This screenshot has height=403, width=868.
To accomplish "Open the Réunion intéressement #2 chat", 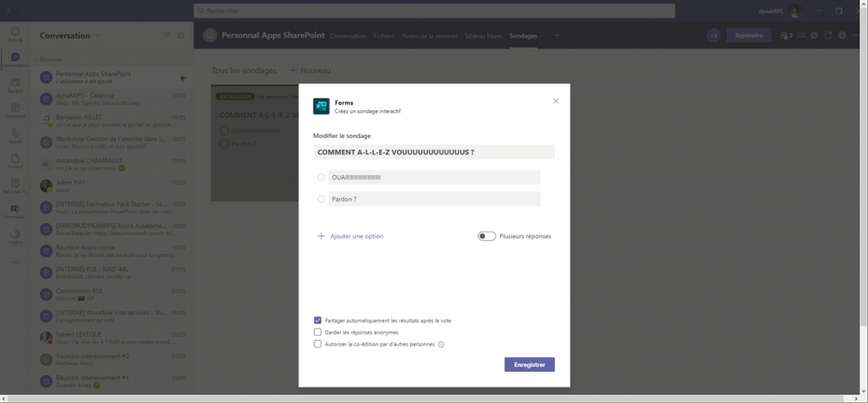I will 113,359.
